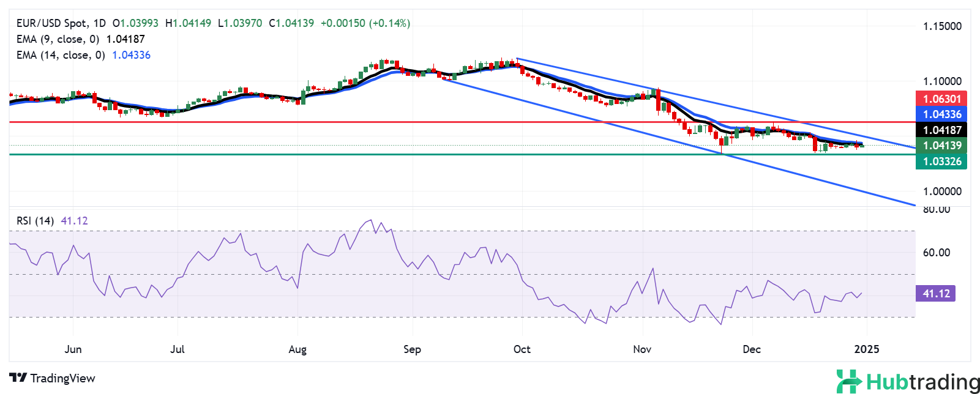
Task: Select the EUR/USD Spot symbol title
Action: click(51, 23)
